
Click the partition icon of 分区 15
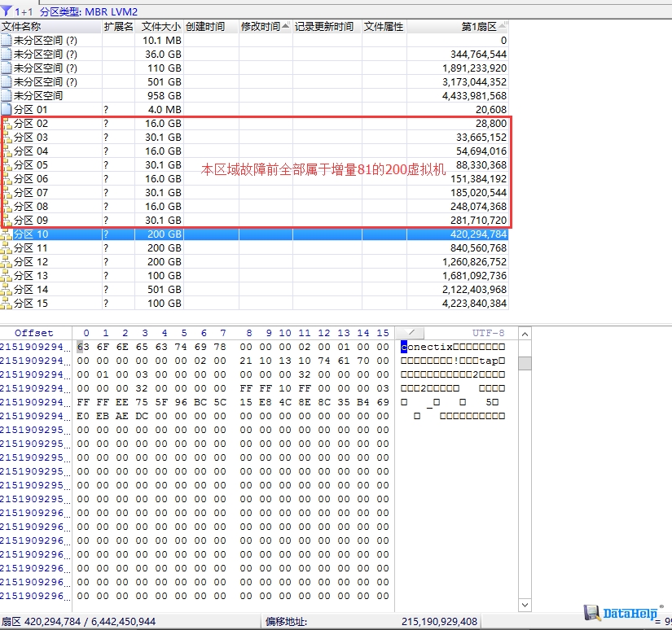click(6, 304)
